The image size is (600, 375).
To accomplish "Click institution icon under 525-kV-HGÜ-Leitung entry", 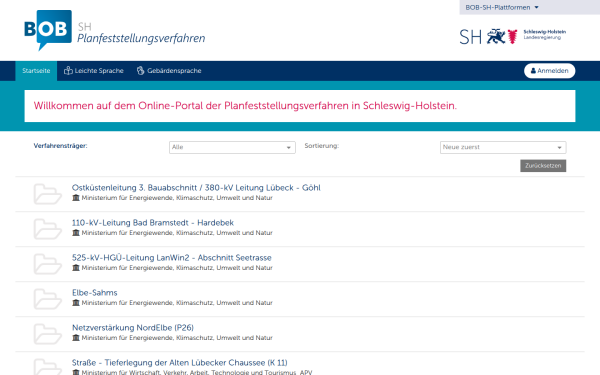I will tap(76, 268).
